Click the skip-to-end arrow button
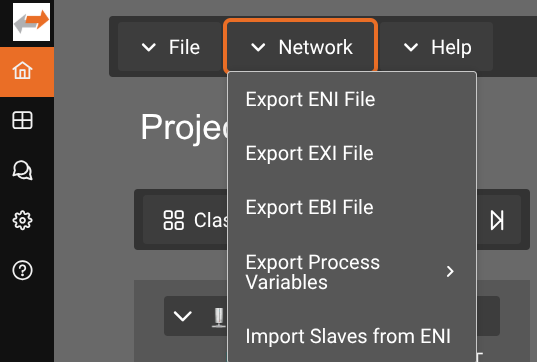This screenshot has height=362, width=537. point(497,220)
